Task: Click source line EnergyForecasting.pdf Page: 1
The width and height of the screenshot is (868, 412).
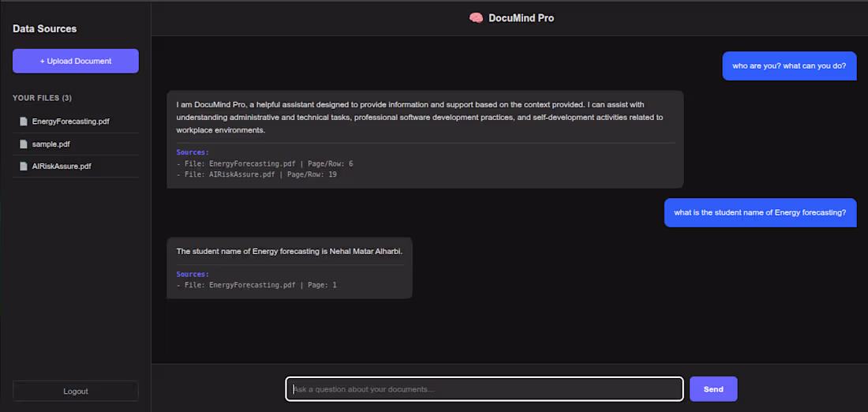Action: [x=256, y=285]
